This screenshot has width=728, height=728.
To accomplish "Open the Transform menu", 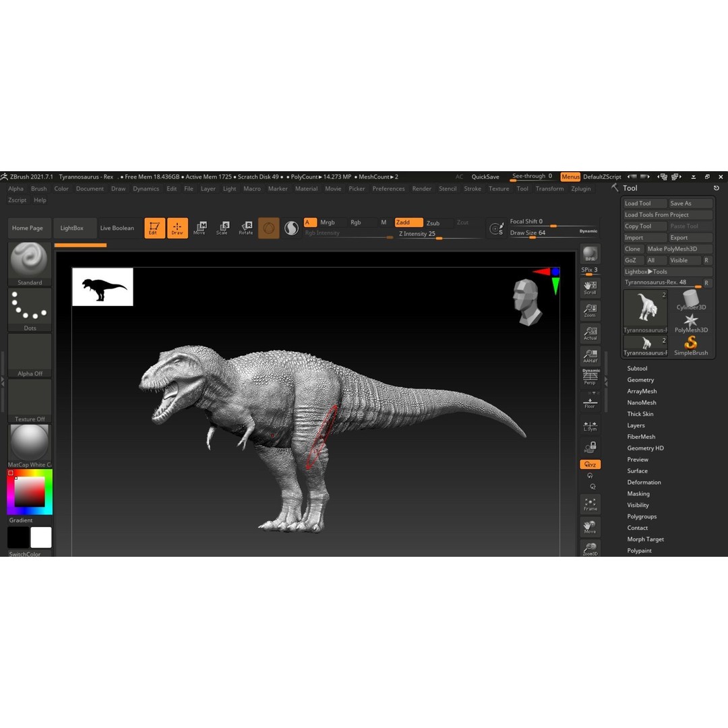I will (550, 189).
